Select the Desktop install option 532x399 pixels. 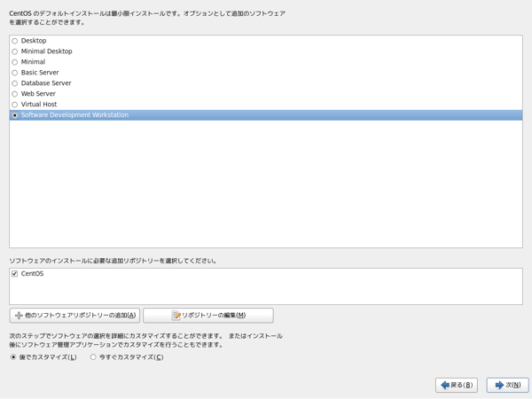(14, 41)
